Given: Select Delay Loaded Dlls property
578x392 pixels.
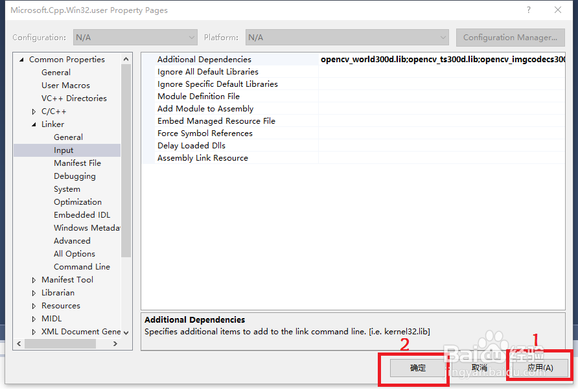Looking at the screenshot, I should [x=191, y=146].
